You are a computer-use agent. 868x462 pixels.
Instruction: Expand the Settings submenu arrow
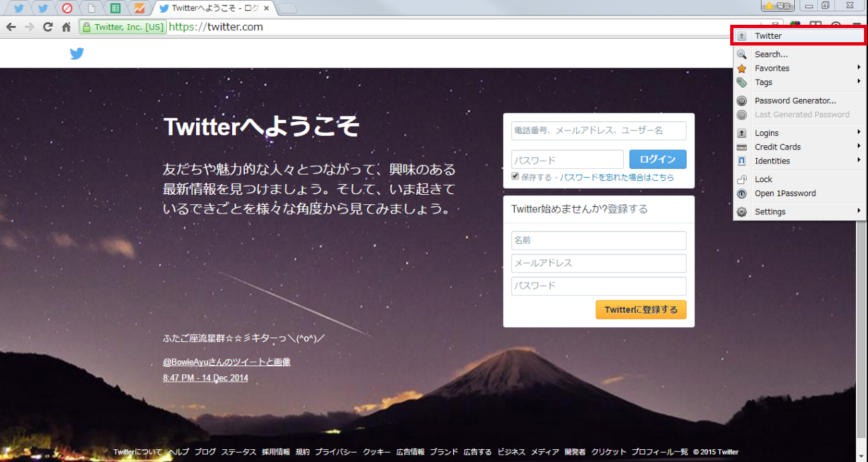859,212
